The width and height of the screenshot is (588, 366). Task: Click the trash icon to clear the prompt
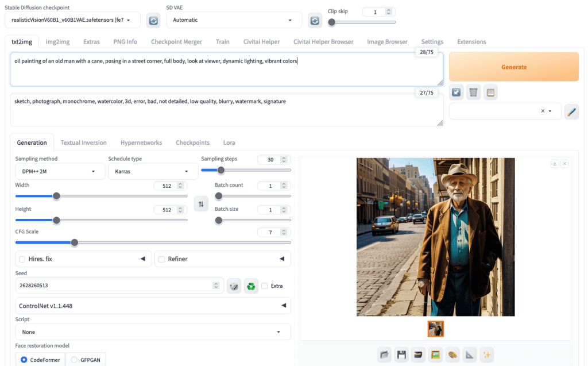point(473,92)
